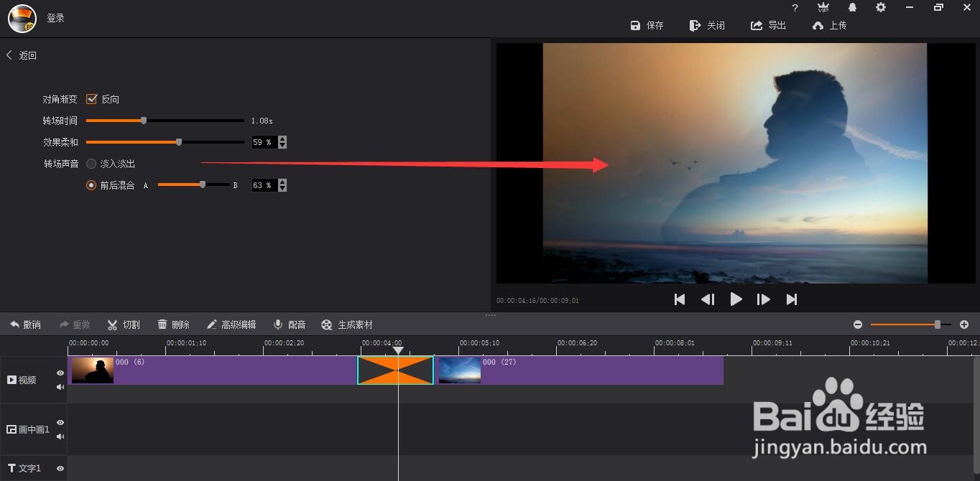Adjust the 转场时间 duration slider

(165, 121)
